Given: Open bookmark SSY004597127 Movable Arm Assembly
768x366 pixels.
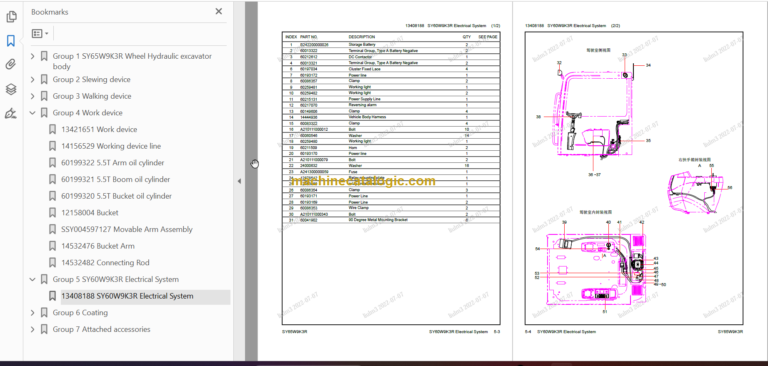Looking at the screenshot, I should pyautogui.click(x=127, y=229).
